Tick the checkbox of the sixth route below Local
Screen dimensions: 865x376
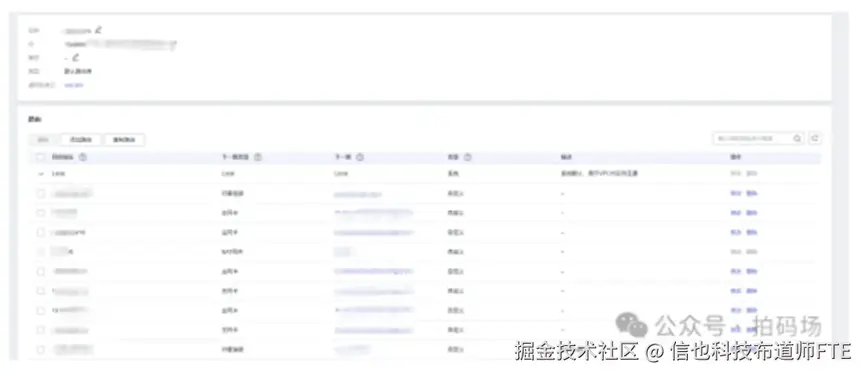pyautogui.click(x=40, y=291)
